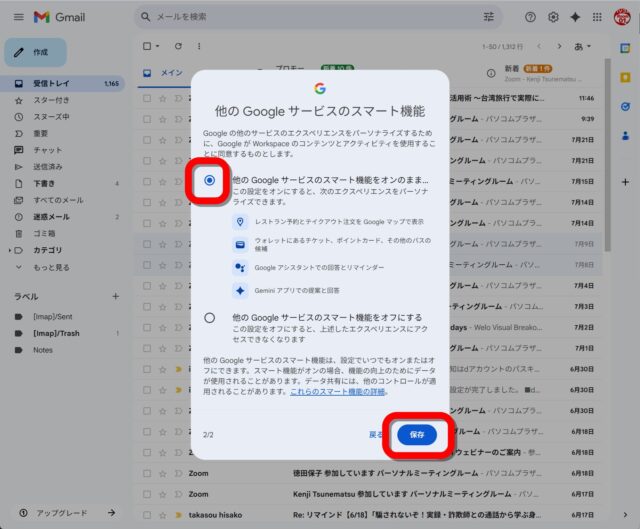Star the takasou hisako email
This screenshot has width=640, height=529.
(162, 515)
